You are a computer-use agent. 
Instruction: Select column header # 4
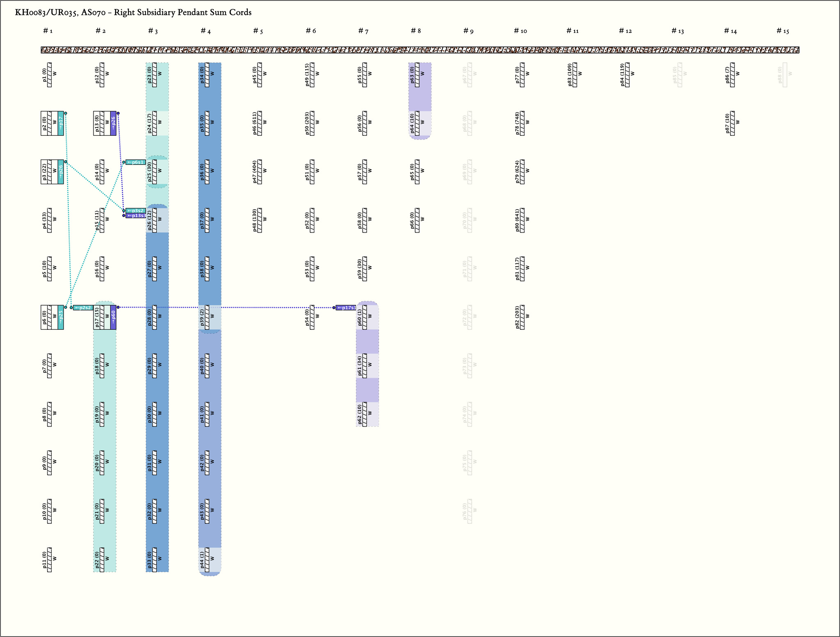point(206,31)
